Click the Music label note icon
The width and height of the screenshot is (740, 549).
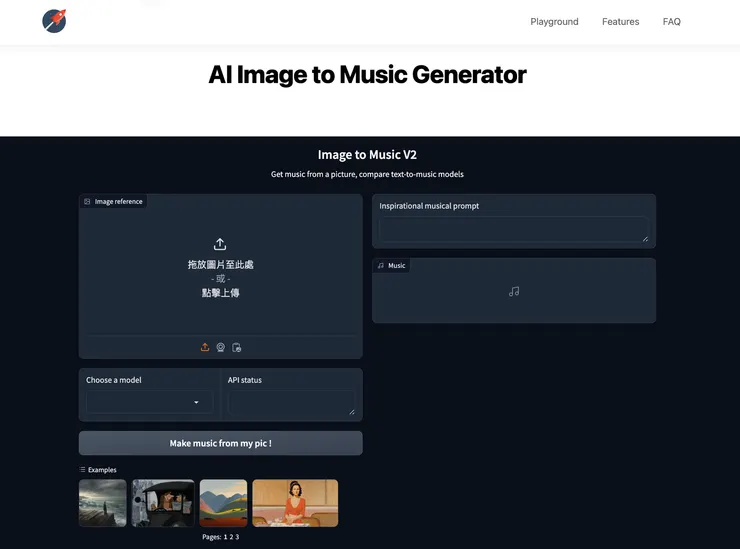(381, 266)
